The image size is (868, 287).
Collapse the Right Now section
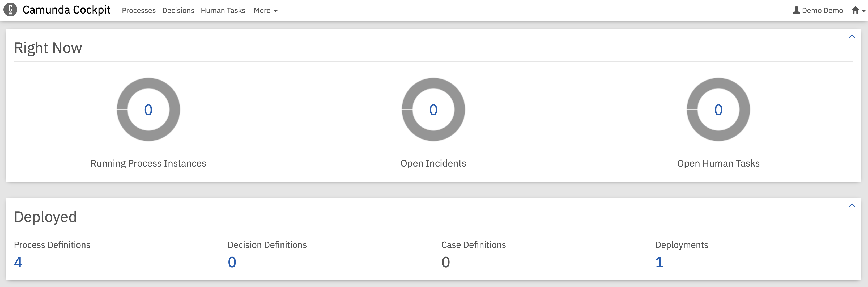click(852, 36)
